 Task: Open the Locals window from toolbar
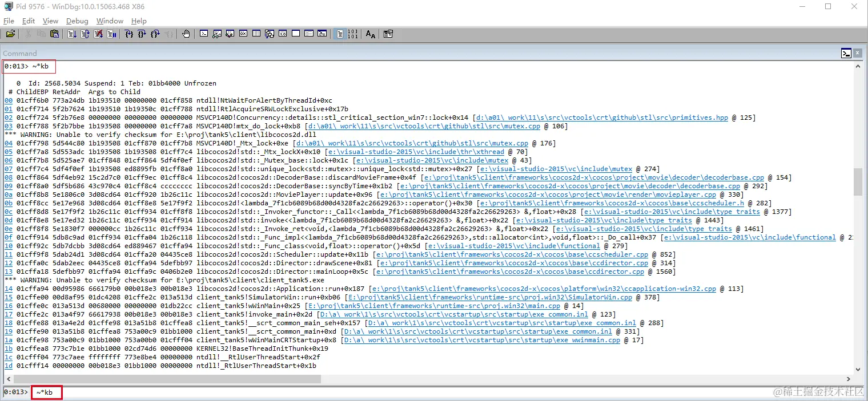point(230,34)
